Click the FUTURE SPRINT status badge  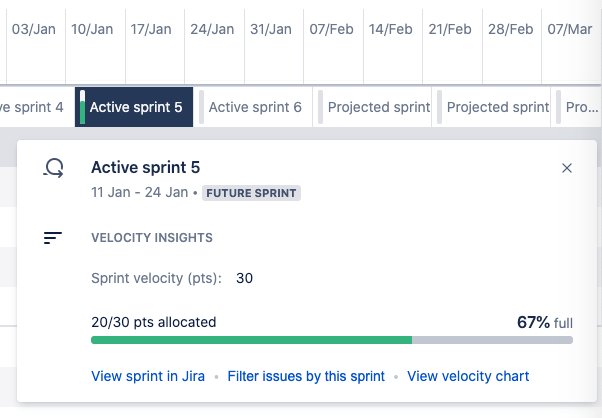point(252,193)
